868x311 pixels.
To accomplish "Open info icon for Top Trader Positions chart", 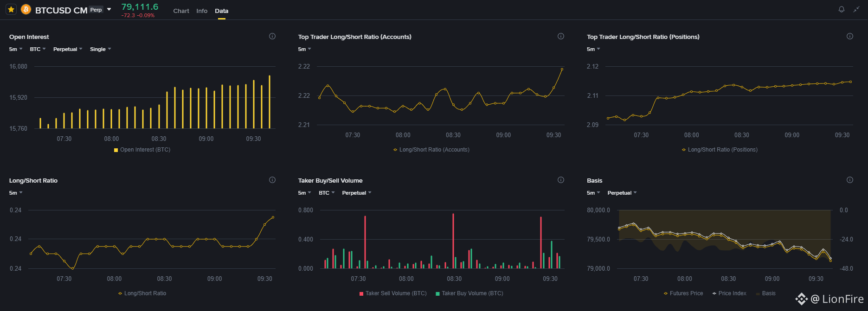I will [x=850, y=36].
